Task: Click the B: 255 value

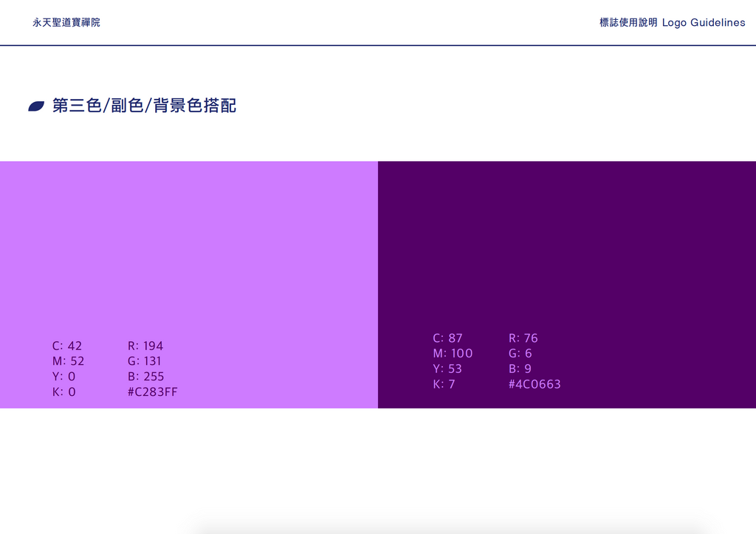Action: (145, 376)
